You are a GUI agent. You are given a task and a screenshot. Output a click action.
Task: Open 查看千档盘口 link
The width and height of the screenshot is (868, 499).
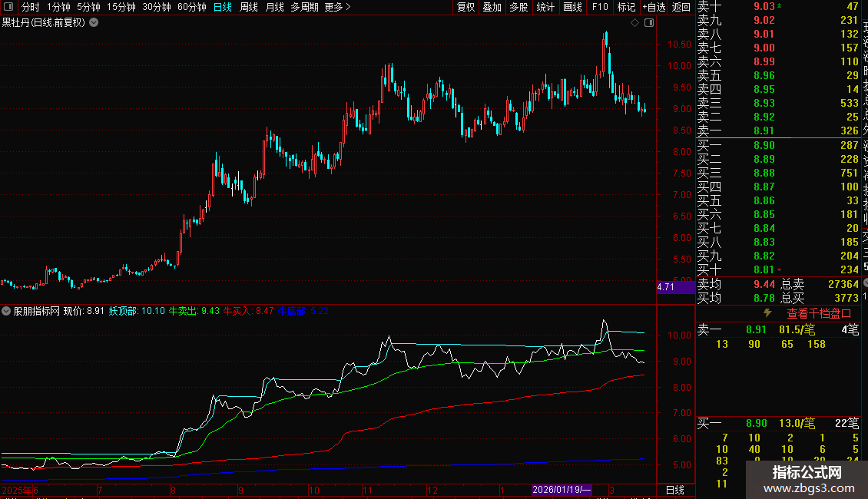click(819, 313)
